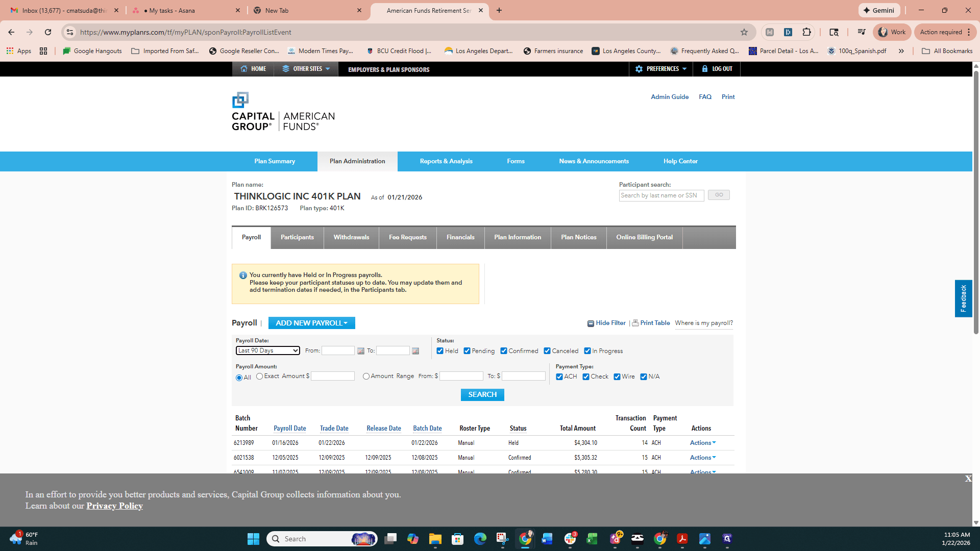The height and width of the screenshot is (551, 980).
Task: Switch to the Participants tab
Action: click(297, 238)
